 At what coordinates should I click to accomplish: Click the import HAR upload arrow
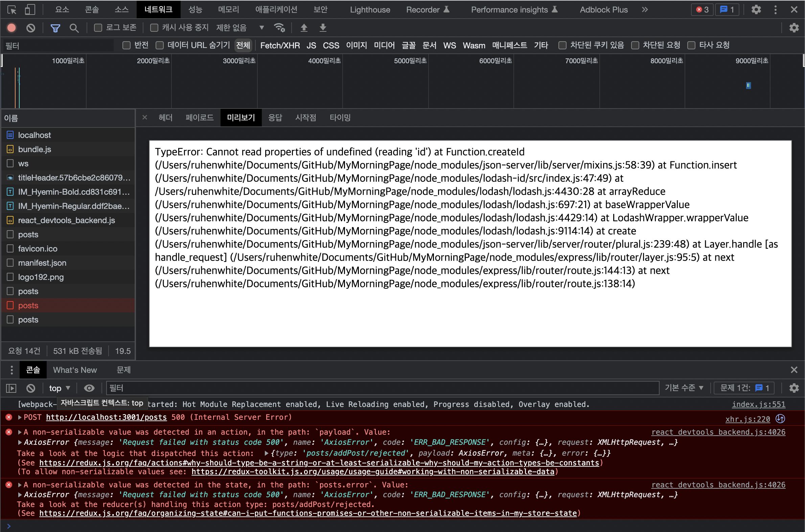point(304,28)
